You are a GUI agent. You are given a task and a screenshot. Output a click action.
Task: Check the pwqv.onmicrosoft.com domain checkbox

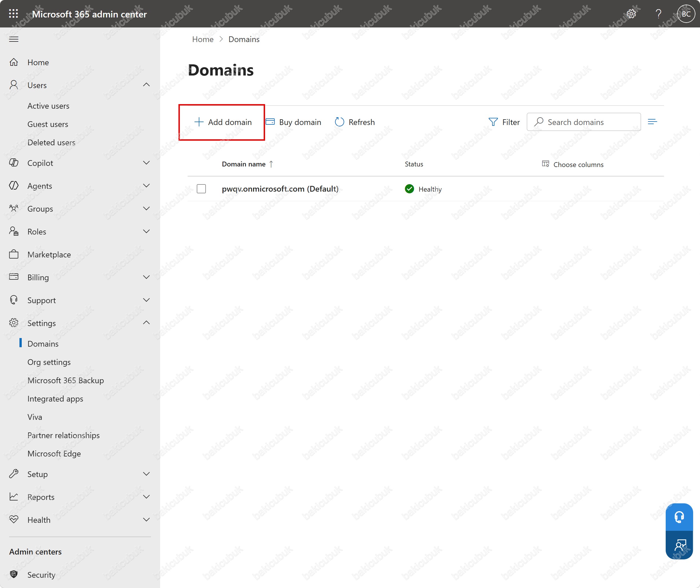coord(201,189)
